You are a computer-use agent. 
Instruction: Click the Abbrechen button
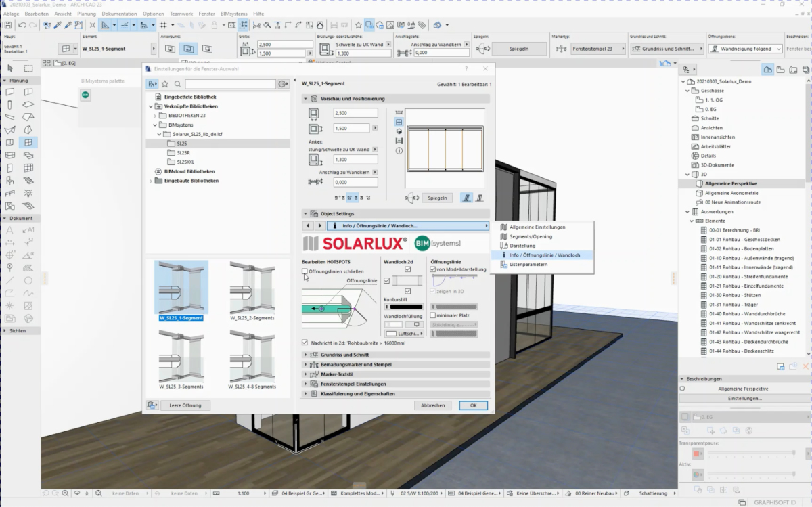[x=433, y=405]
